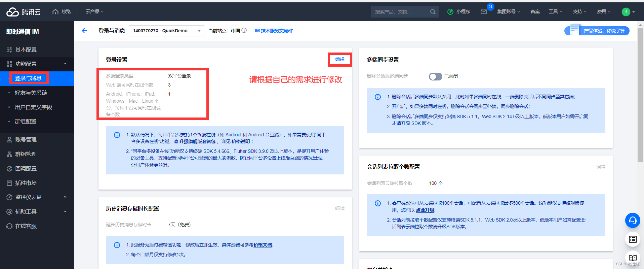Open 点此升级 link
Viewport: 644px width, 269px height.
[425, 210]
